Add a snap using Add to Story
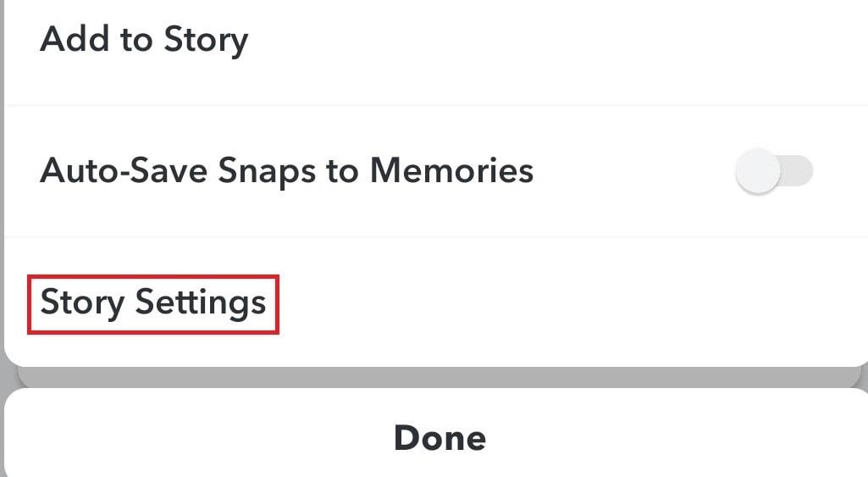 click(144, 40)
